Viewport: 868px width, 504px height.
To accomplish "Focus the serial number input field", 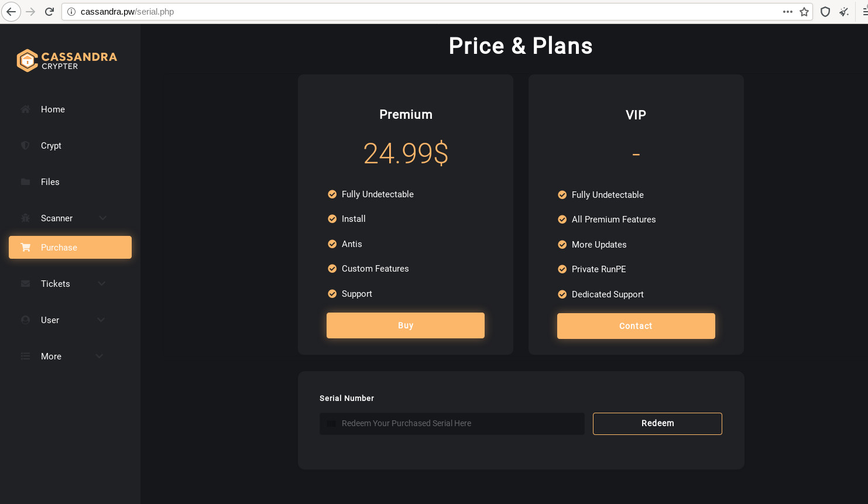I will coord(452,423).
